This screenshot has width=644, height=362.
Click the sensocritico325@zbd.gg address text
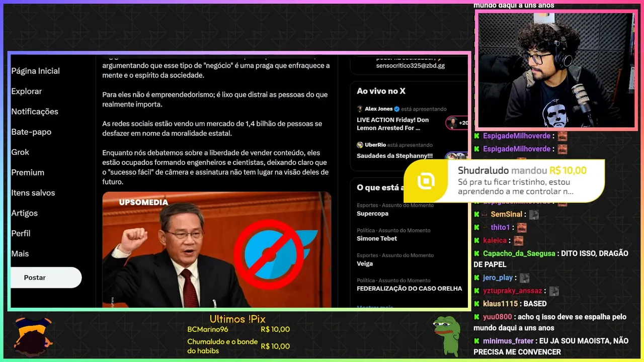pyautogui.click(x=410, y=65)
